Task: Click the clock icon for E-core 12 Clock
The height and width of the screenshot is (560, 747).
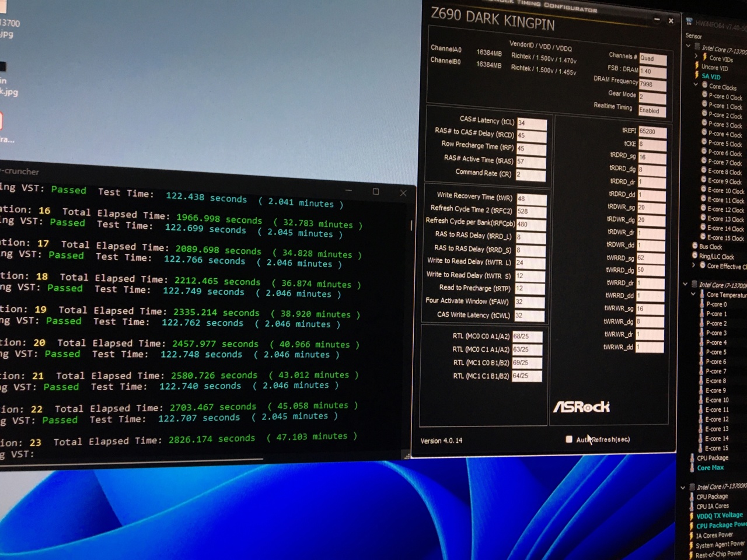Action: (703, 208)
